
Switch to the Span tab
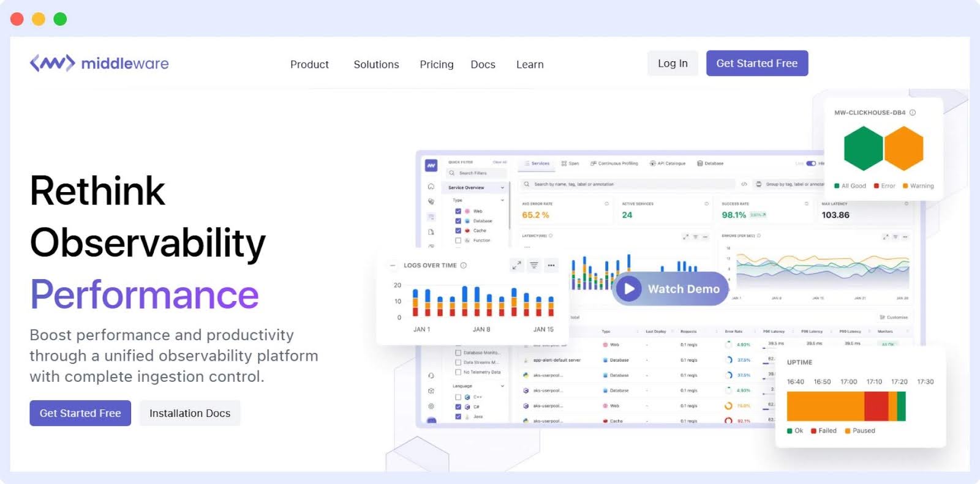pyautogui.click(x=570, y=163)
